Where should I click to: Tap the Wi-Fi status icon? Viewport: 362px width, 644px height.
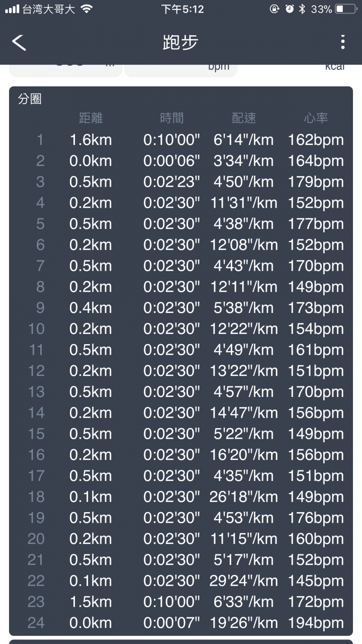[x=86, y=9]
